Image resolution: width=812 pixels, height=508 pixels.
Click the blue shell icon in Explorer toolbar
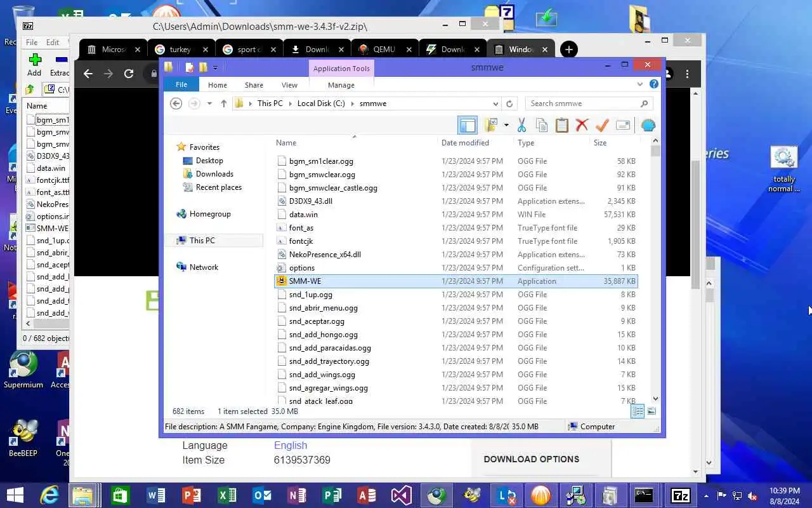click(648, 125)
